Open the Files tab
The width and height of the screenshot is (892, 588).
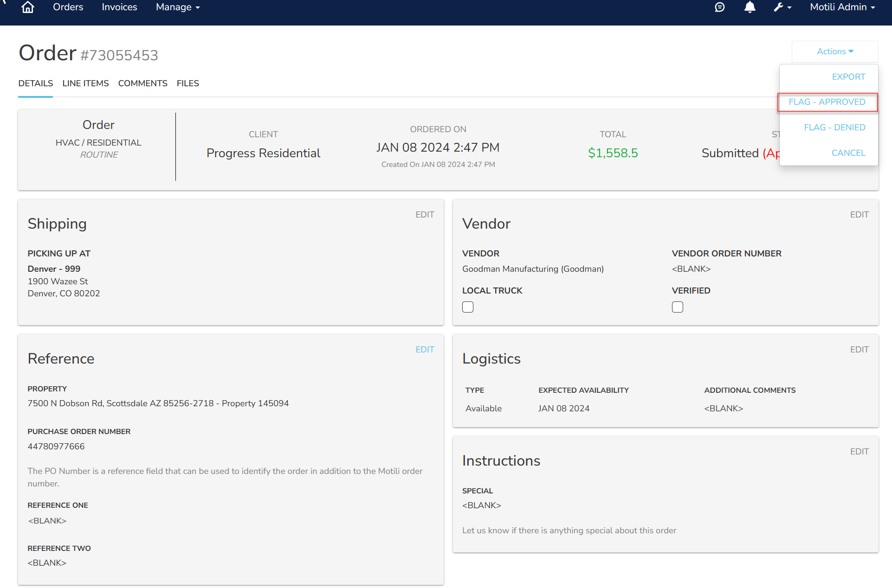(187, 83)
